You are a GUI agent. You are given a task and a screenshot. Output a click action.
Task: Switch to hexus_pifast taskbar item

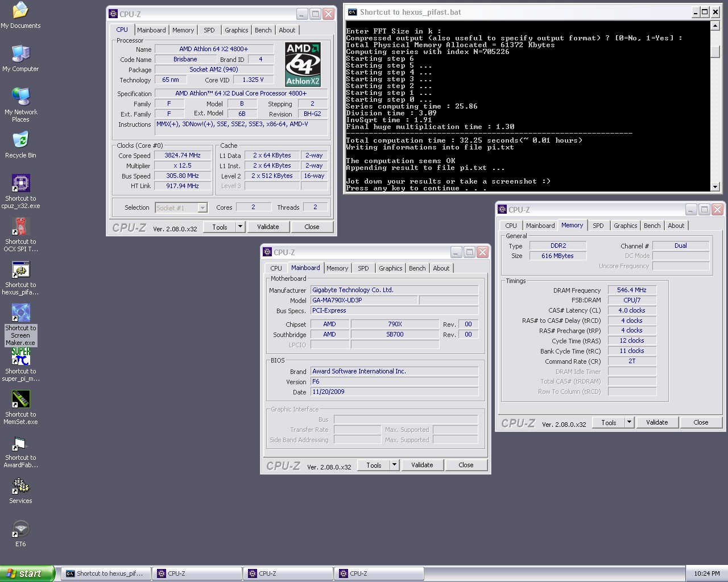105,573
